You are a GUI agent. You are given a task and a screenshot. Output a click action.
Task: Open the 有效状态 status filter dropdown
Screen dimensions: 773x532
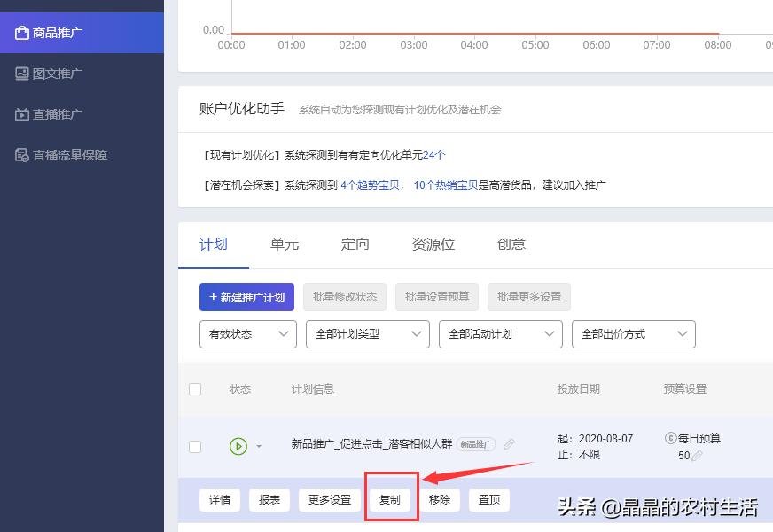pyautogui.click(x=247, y=334)
